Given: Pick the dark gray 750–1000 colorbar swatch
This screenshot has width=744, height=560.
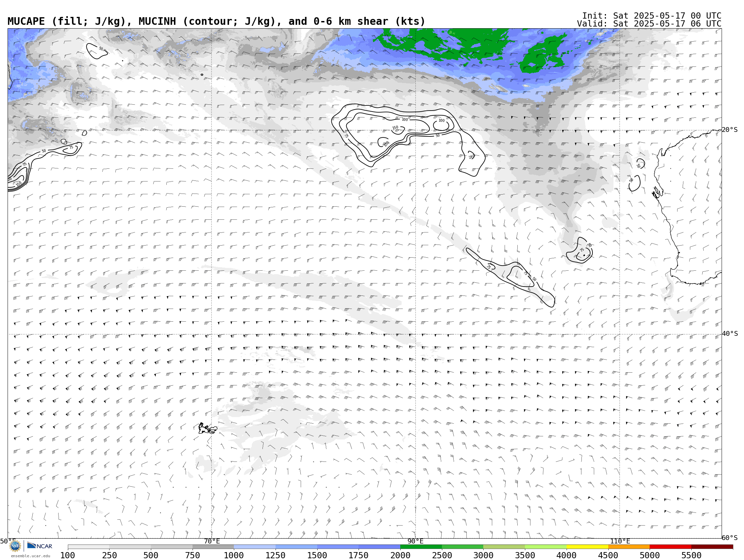Looking at the screenshot, I should 213,547.
